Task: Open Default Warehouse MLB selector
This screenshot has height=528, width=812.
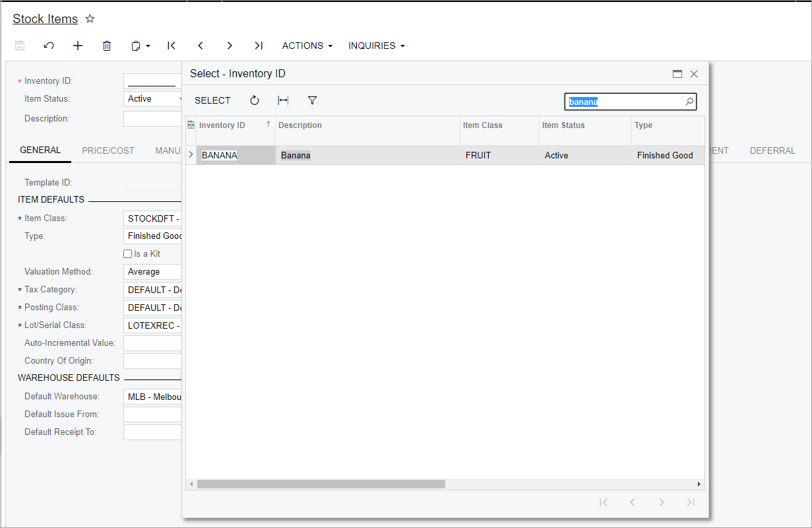Action: tap(152, 397)
